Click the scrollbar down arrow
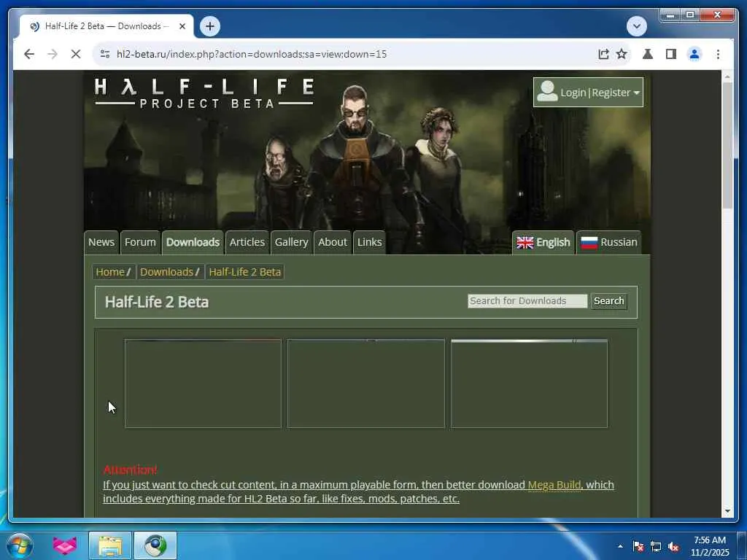 click(727, 511)
